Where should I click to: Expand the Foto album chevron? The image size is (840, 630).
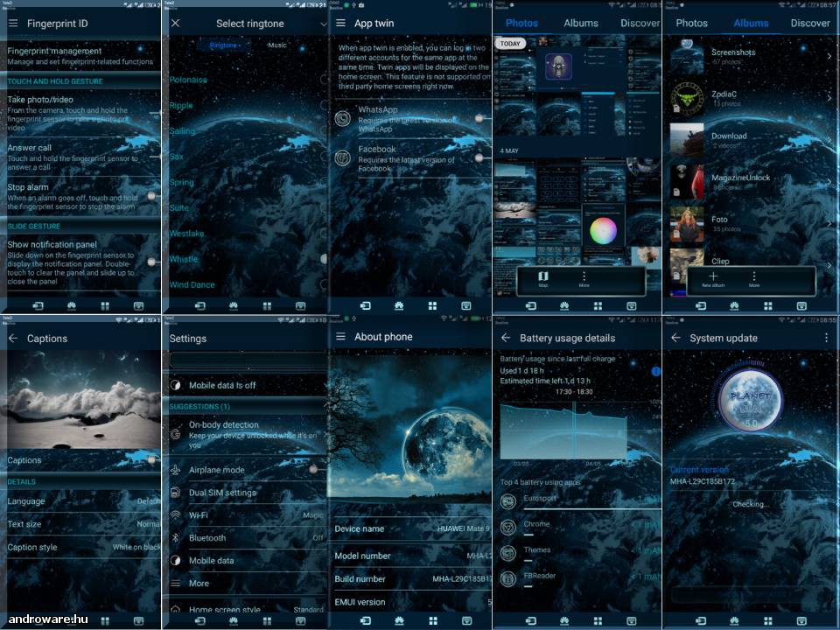pyautogui.click(x=829, y=223)
